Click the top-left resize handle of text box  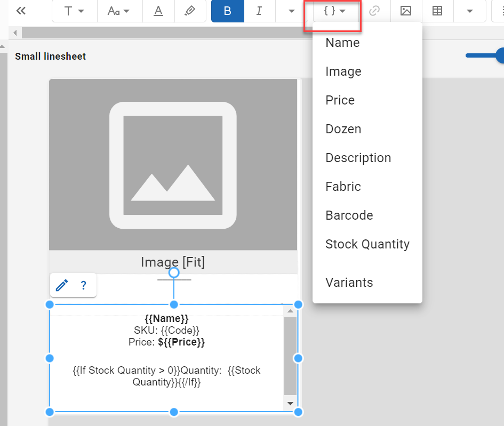coord(50,304)
